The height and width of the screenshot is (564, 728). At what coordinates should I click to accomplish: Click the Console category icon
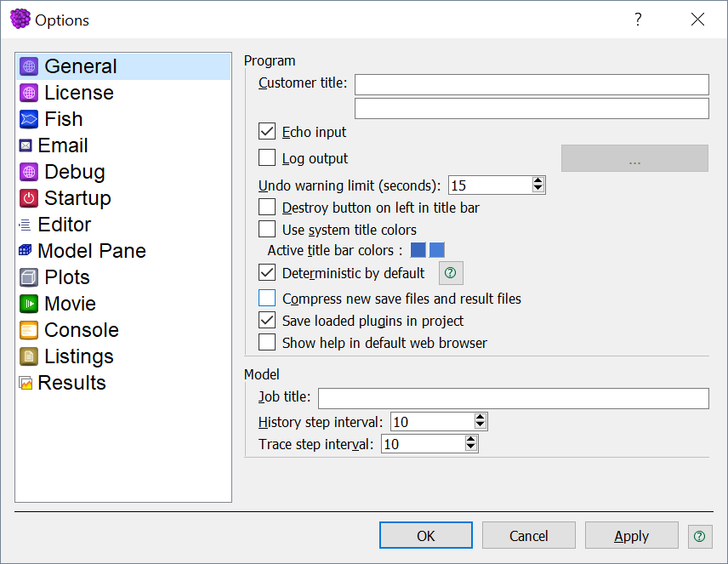coord(29,330)
